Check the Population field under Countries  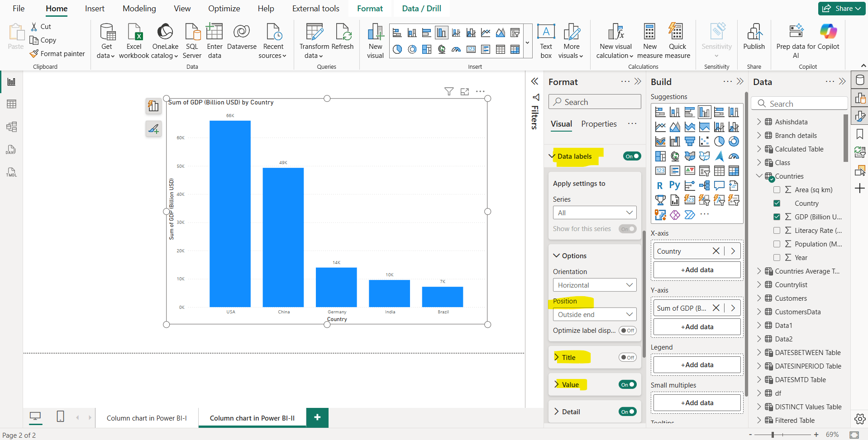777,244
